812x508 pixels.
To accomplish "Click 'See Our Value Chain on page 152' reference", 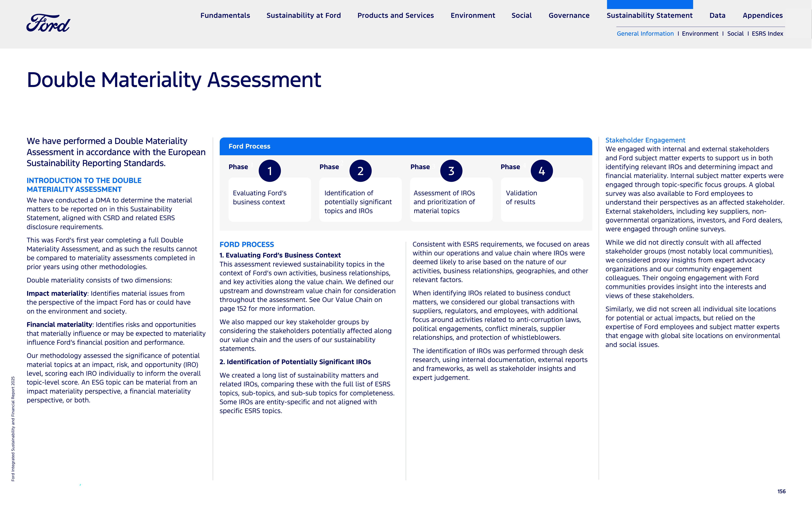I will click(x=301, y=304).
